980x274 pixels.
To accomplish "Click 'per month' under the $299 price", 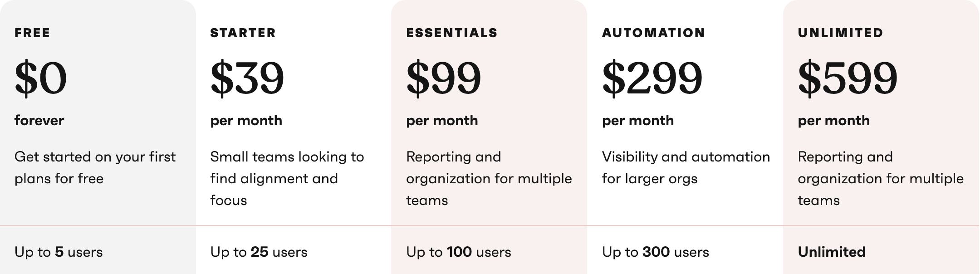I will 638,120.
